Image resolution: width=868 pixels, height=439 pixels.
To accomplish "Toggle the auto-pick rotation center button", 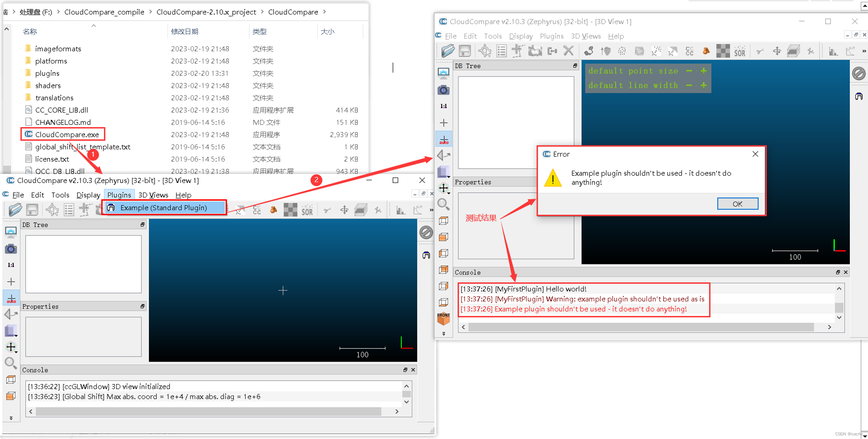I will point(444,139).
